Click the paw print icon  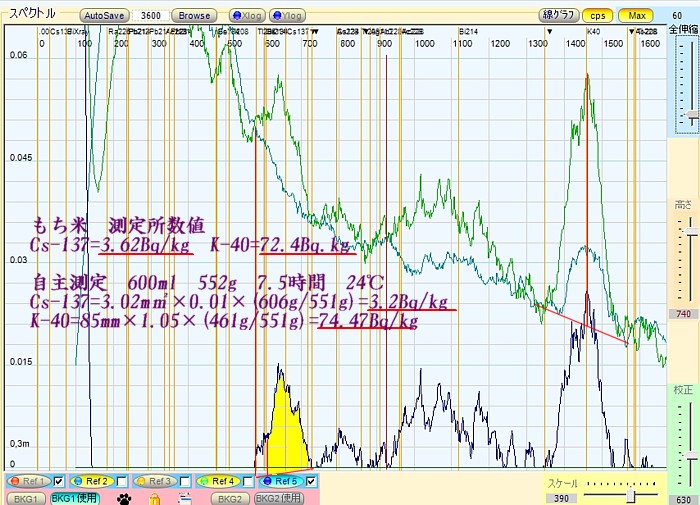coord(124,497)
